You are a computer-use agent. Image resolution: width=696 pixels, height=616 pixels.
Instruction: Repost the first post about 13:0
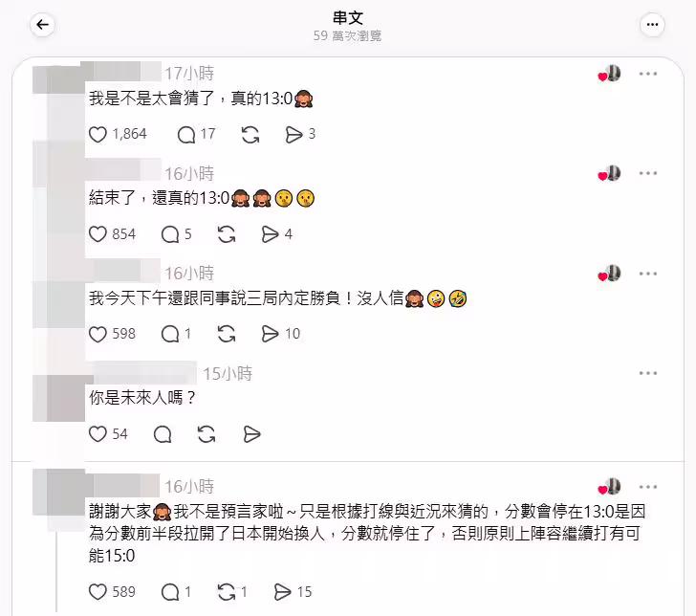[x=250, y=135]
